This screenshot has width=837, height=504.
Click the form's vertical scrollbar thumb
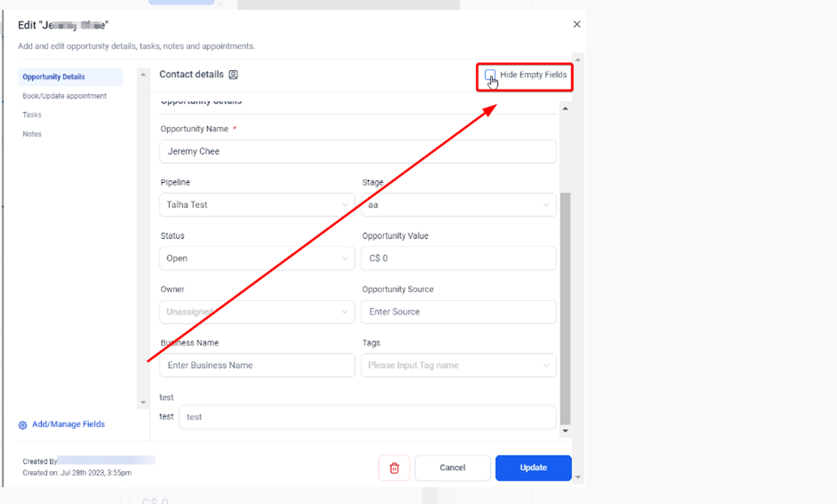coord(565,309)
